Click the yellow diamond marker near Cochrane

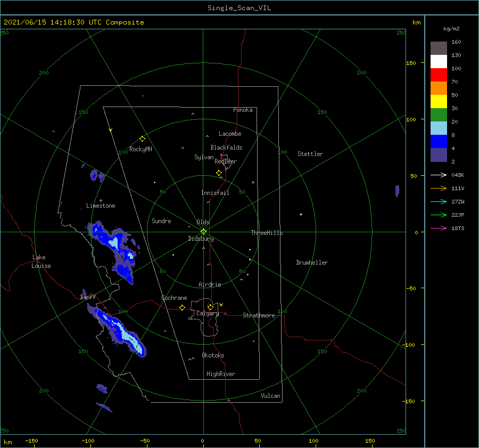[x=182, y=307]
